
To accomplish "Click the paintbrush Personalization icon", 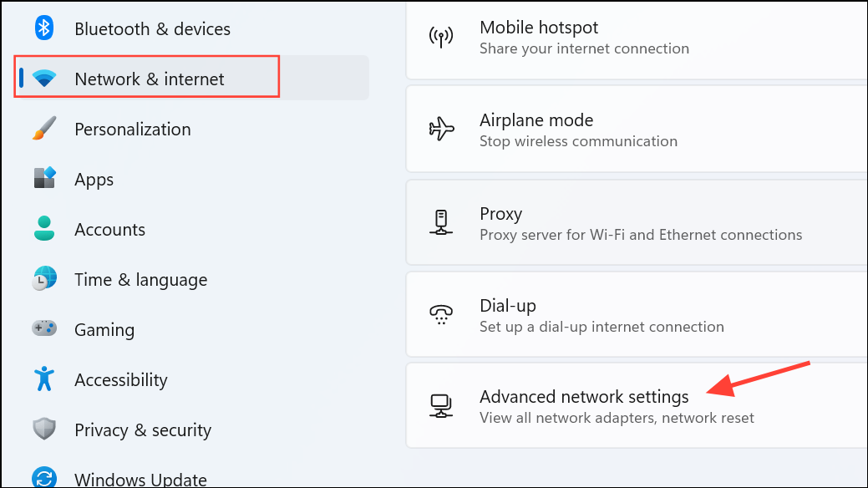I will click(x=44, y=129).
